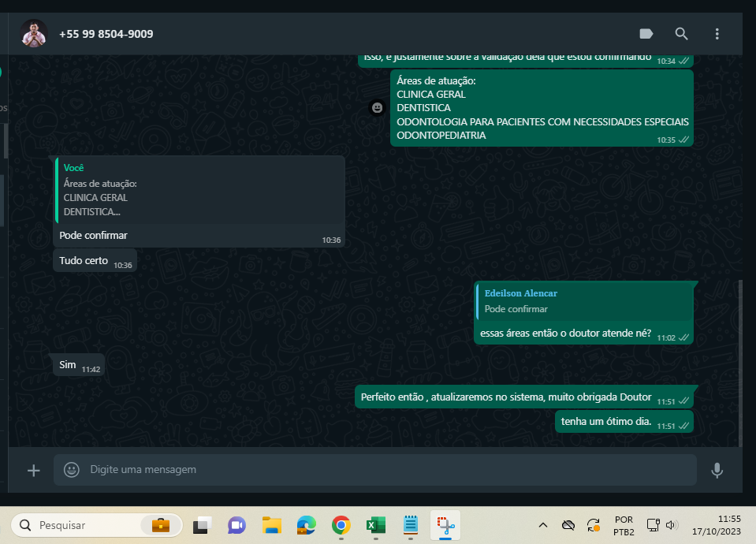The width and height of the screenshot is (756, 544).
Task: Switch keyboard language POR PTB2
Action: pos(624,525)
